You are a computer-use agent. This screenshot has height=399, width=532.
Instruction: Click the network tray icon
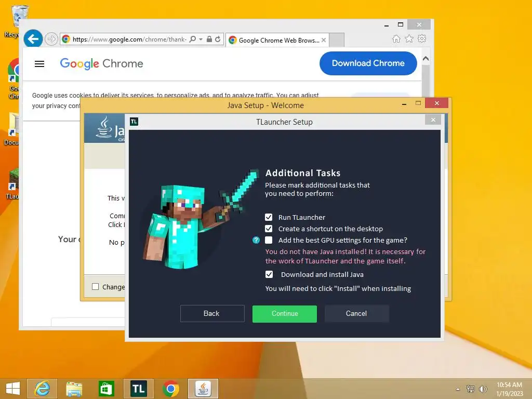point(471,389)
